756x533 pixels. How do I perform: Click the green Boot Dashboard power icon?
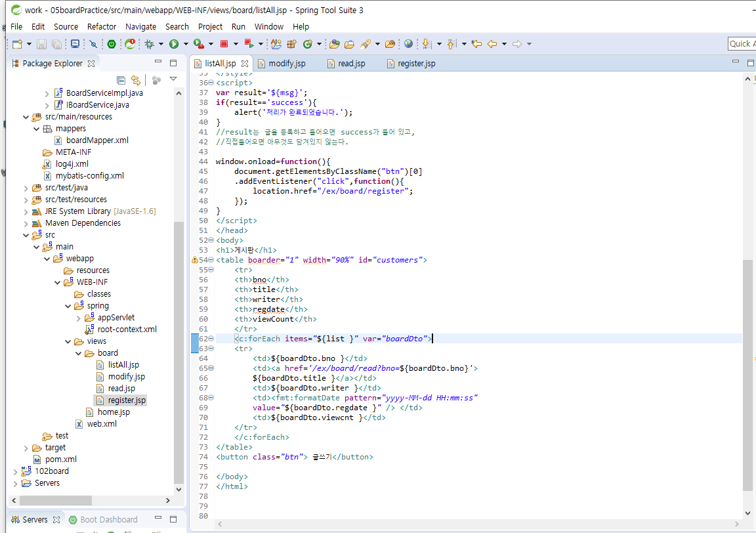point(112,44)
